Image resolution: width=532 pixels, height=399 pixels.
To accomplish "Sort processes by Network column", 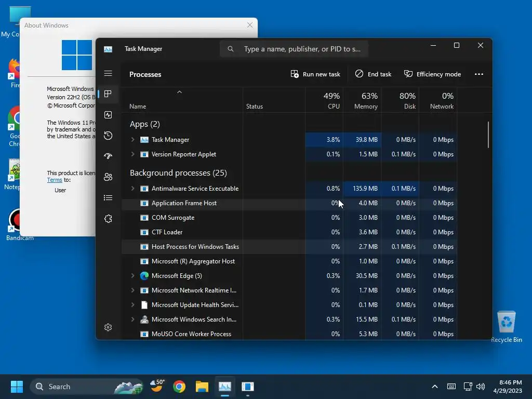I will 438,100.
